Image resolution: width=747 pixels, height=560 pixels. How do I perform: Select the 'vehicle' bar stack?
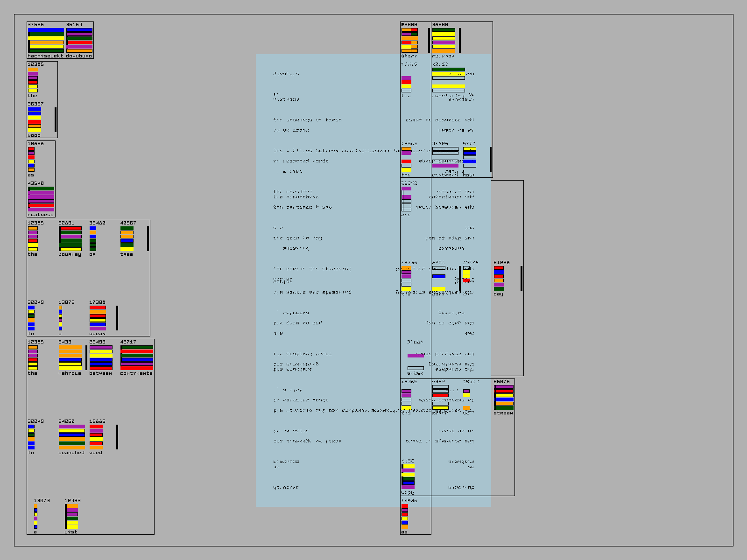point(70,358)
